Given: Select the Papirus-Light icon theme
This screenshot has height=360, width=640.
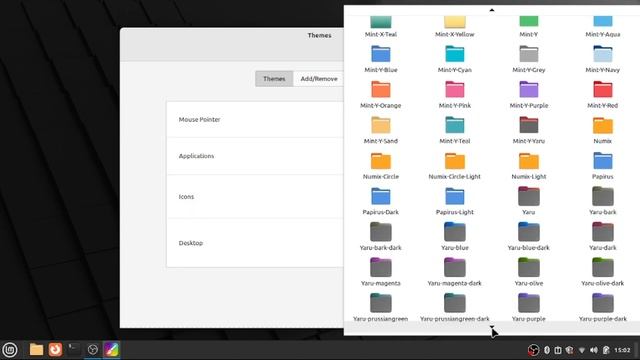Looking at the screenshot, I should click(x=454, y=201).
